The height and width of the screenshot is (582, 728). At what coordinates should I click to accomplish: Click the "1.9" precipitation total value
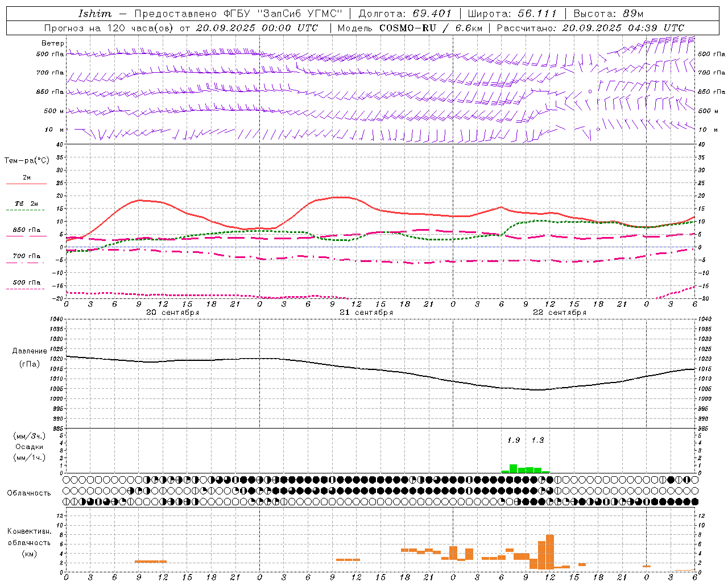514,440
